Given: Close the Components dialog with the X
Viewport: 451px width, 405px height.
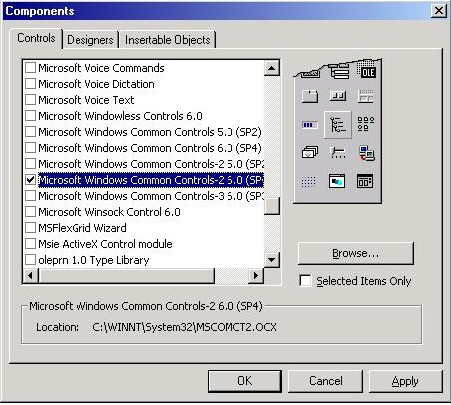Looking at the screenshot, I should tap(439, 11).
